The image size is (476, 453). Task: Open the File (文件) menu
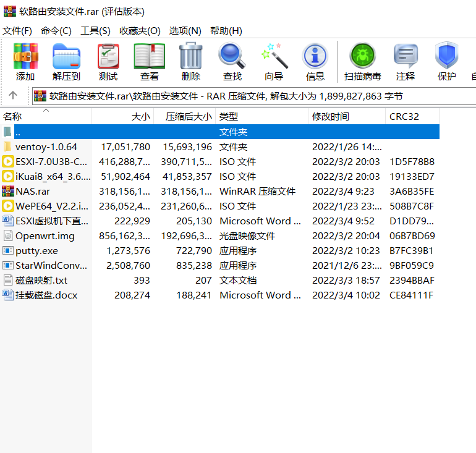[17, 30]
